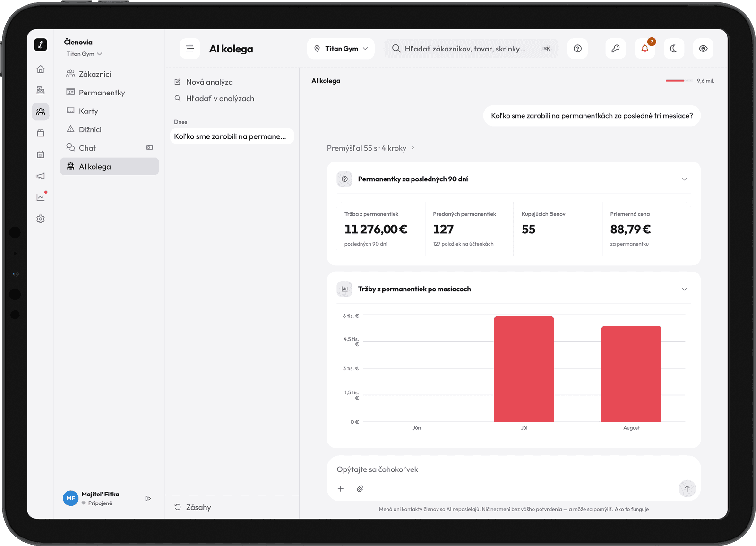Open the calendar icon in the rail
Image resolution: width=756 pixels, height=546 pixels.
click(x=41, y=154)
